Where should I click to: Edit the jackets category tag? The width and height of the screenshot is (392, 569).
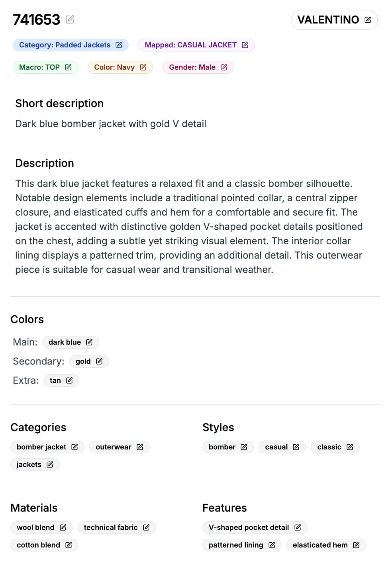(x=50, y=464)
